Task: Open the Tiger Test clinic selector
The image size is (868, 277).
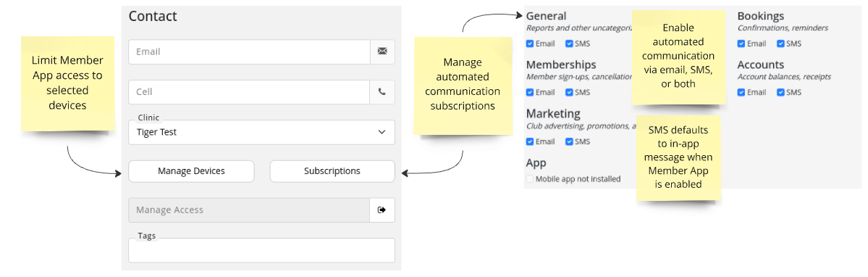Action: (x=261, y=133)
